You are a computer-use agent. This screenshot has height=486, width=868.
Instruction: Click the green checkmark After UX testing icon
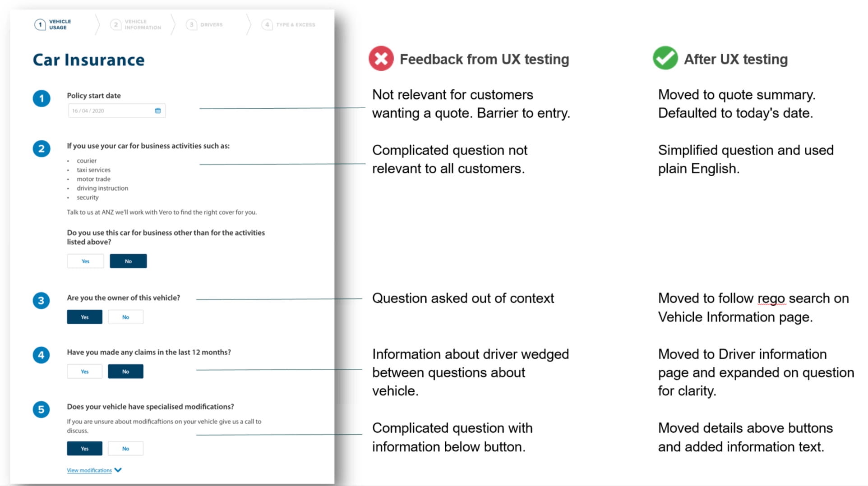click(x=665, y=58)
